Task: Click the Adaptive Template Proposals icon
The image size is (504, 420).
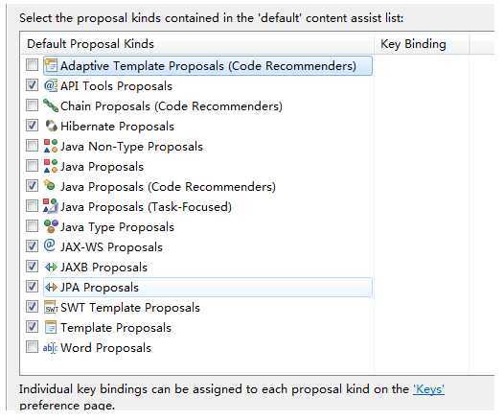Action: click(x=51, y=65)
